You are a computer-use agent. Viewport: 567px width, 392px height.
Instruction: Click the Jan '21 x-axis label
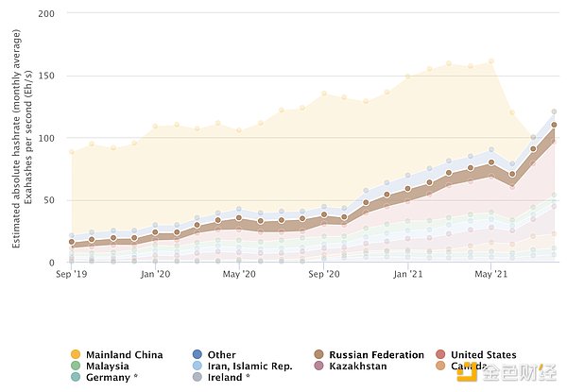[407, 274]
